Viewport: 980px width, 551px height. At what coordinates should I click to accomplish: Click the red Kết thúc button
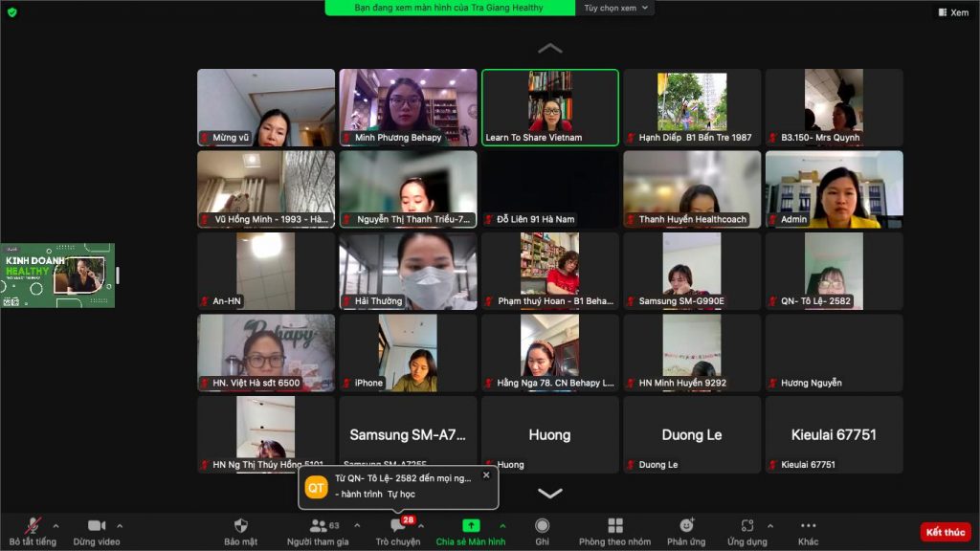pos(945,532)
